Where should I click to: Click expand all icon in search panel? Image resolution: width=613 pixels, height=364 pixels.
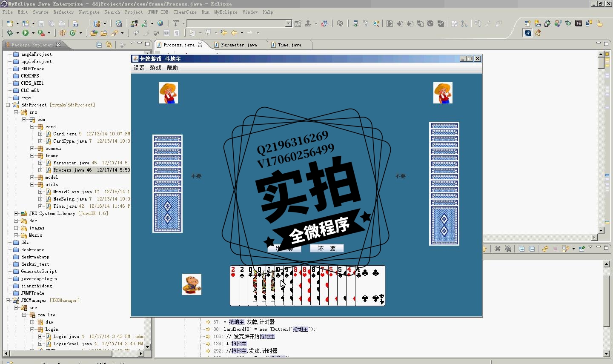coord(522,249)
